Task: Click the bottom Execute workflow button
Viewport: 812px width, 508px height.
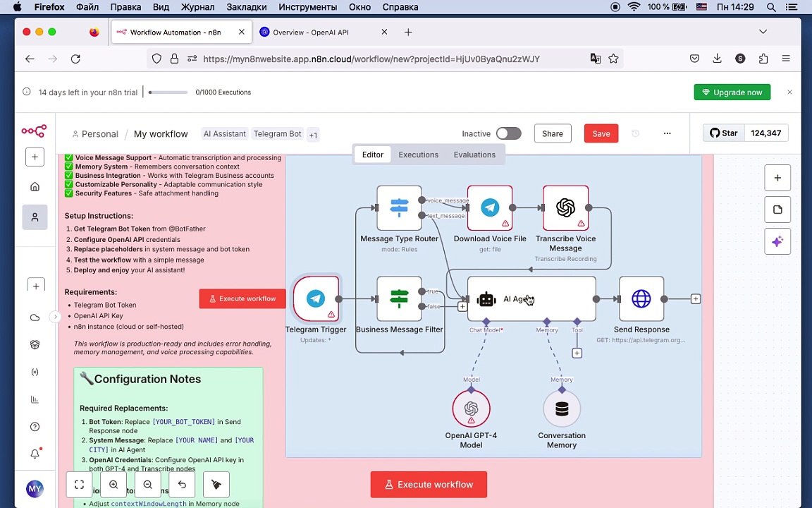Action: pyautogui.click(x=429, y=484)
